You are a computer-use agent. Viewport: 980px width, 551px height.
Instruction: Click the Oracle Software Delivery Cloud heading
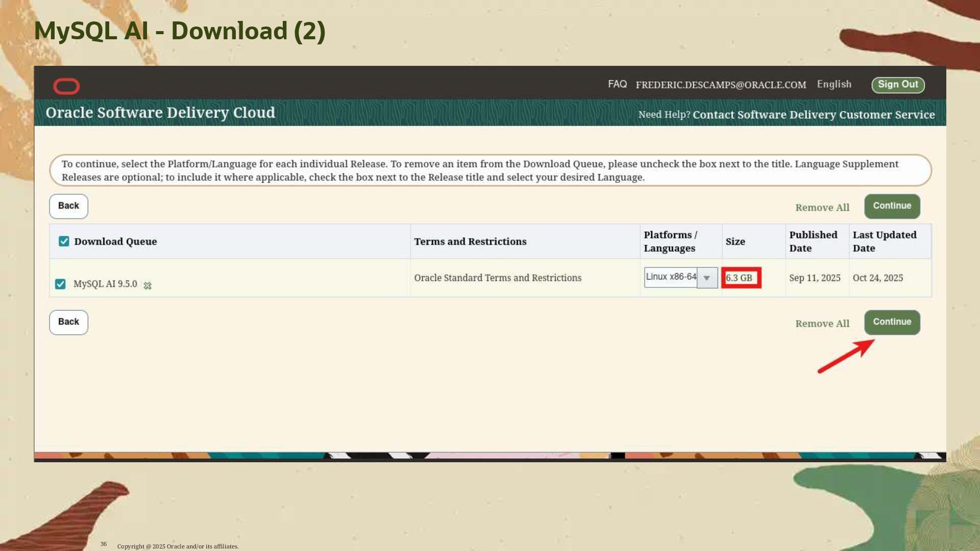pyautogui.click(x=160, y=113)
